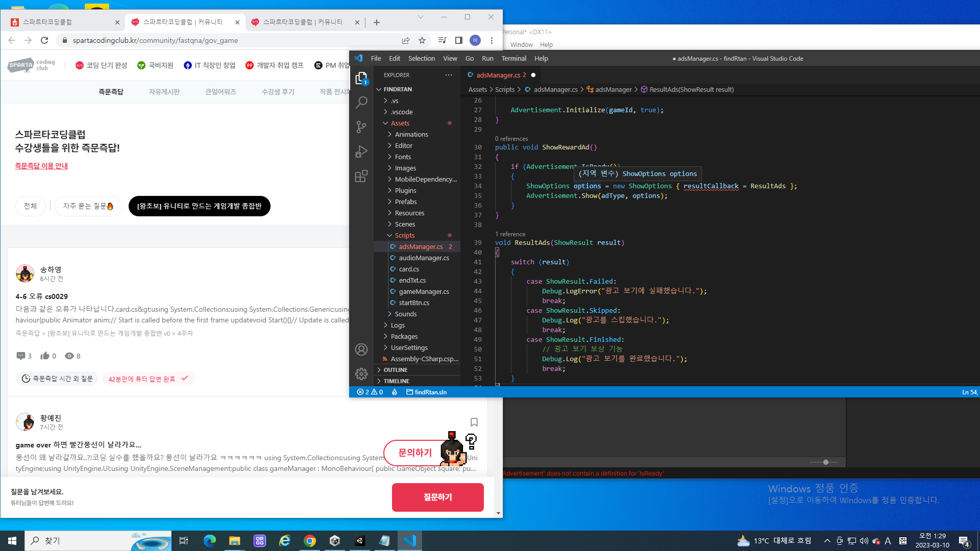Click the Visual Studio Code taskbar icon
Viewport: 980px width, 551px height.
(x=410, y=541)
